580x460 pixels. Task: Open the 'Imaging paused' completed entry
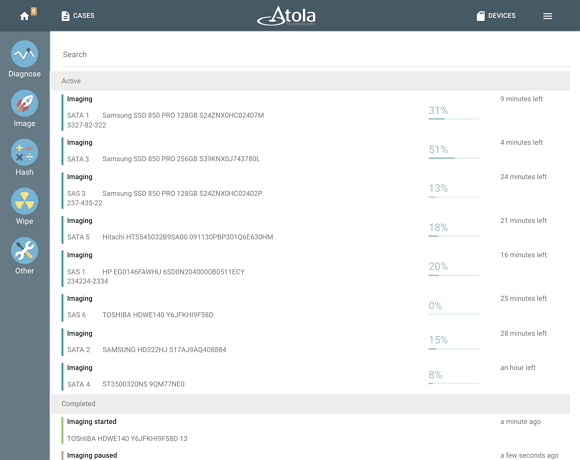coord(315,456)
